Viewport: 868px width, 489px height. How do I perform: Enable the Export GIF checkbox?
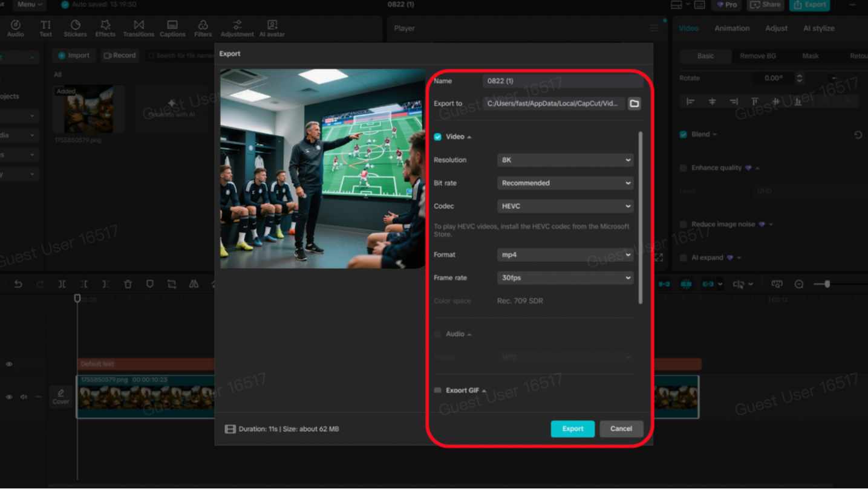click(437, 390)
